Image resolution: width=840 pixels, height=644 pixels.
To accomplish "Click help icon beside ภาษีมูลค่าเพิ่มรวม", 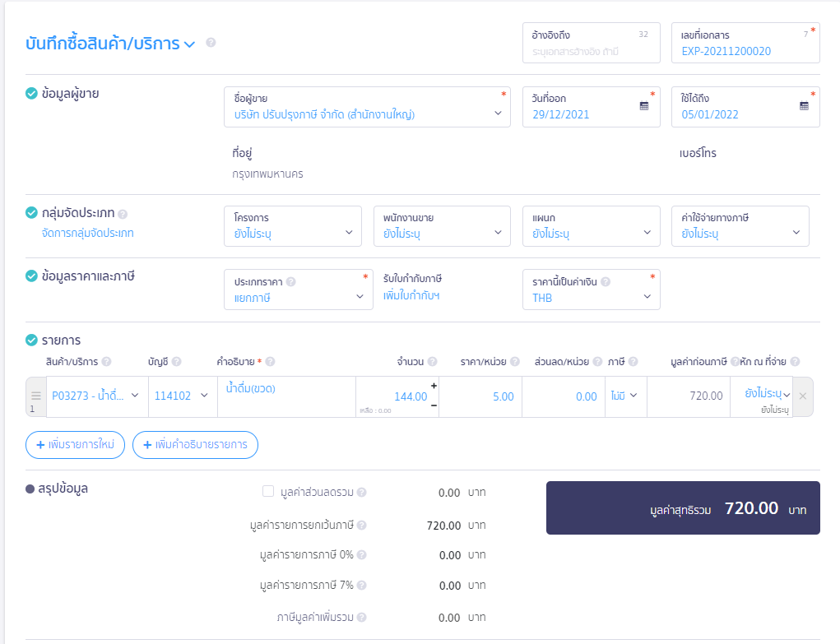I will tap(362, 617).
